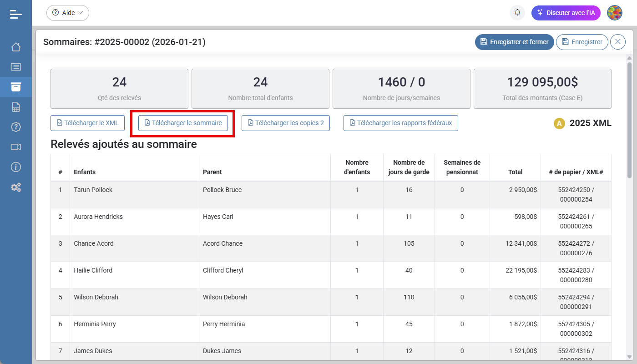Open the info icon in the sidebar
This screenshot has width=637, height=364.
click(15, 167)
